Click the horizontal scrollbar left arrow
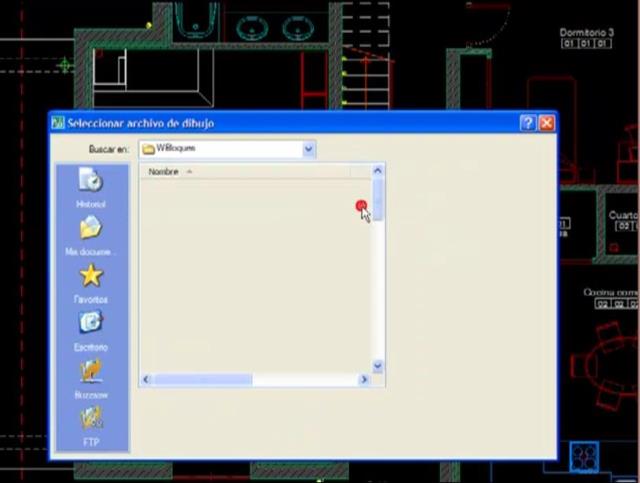This screenshot has width=640, height=483. click(x=146, y=379)
